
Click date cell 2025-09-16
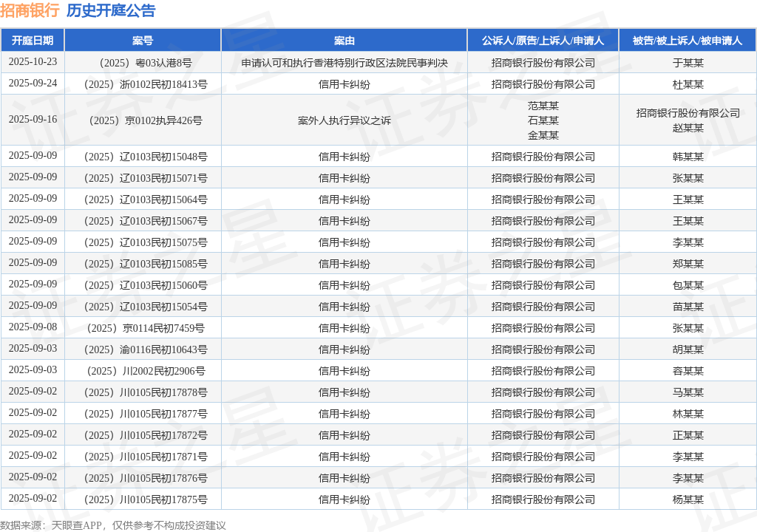pyautogui.click(x=33, y=119)
